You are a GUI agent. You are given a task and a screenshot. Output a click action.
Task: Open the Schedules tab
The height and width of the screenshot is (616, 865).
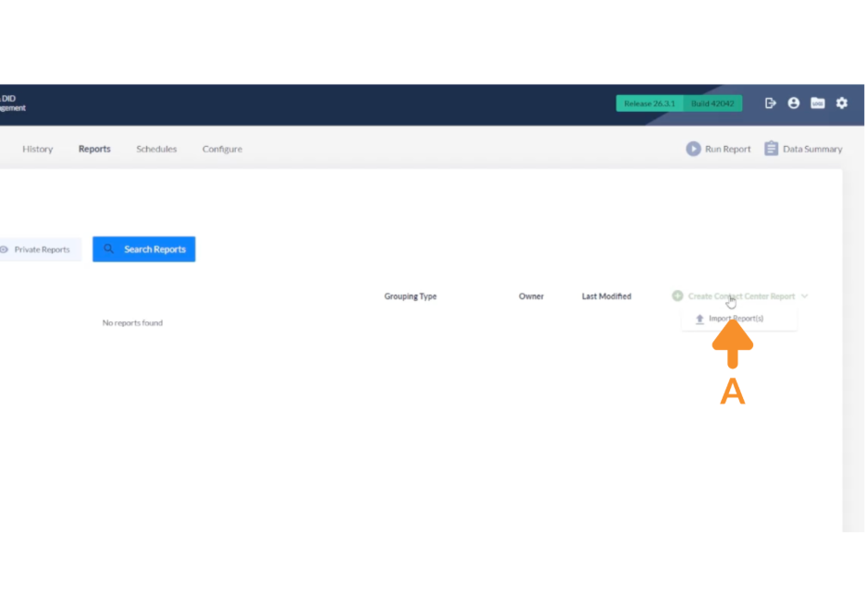(156, 149)
